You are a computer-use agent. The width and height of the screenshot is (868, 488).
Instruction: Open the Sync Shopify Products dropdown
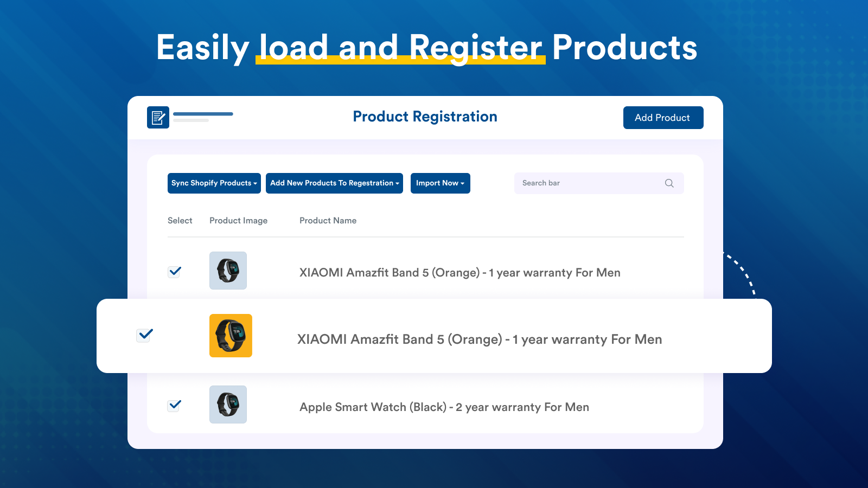coord(214,183)
